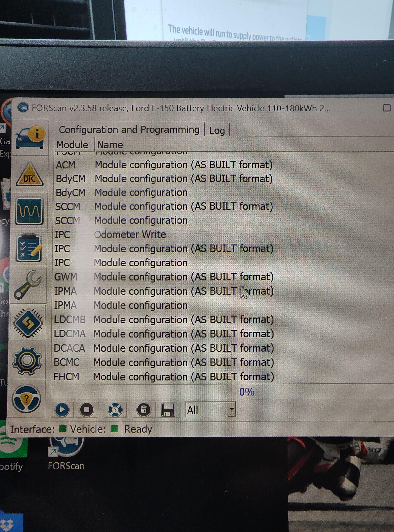Click the floppy disk save icon
The height and width of the screenshot is (532, 394).
tap(168, 410)
